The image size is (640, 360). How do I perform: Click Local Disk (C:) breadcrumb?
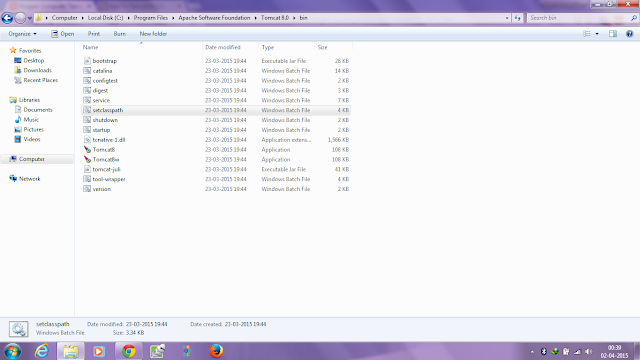tap(105, 18)
